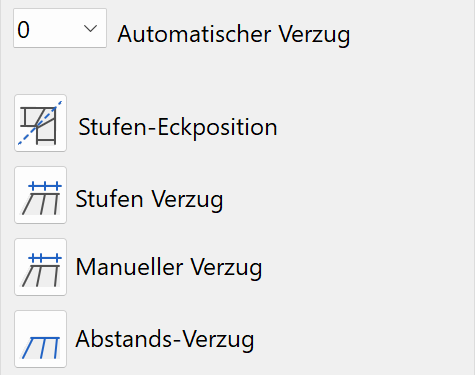Click the Stufen Verzug text label

[x=149, y=200]
